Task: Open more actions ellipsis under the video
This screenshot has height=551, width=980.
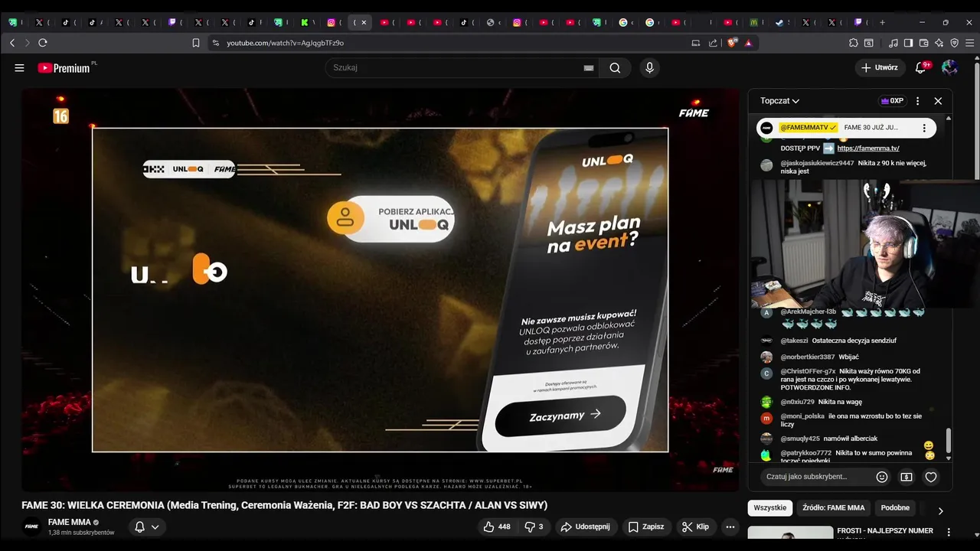Action: (x=730, y=527)
